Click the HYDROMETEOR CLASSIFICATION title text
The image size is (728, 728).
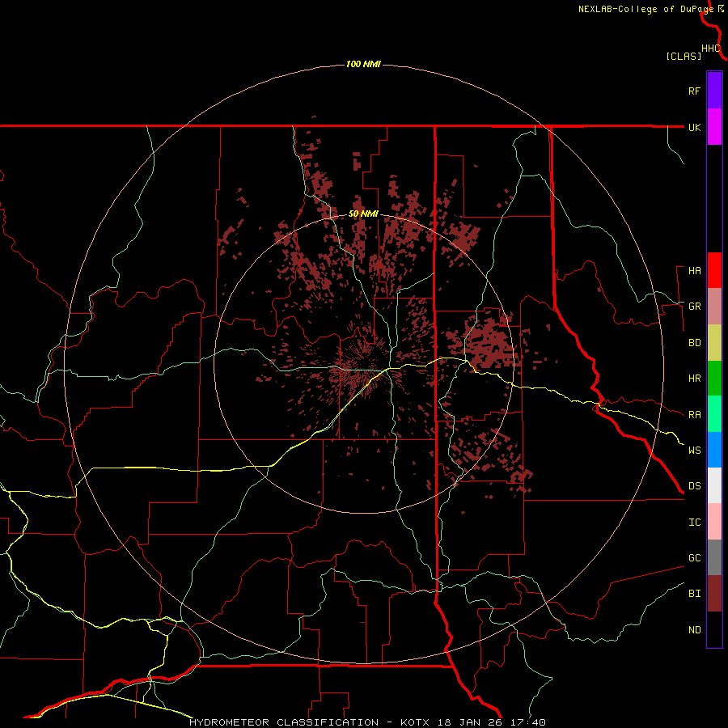tap(284, 722)
